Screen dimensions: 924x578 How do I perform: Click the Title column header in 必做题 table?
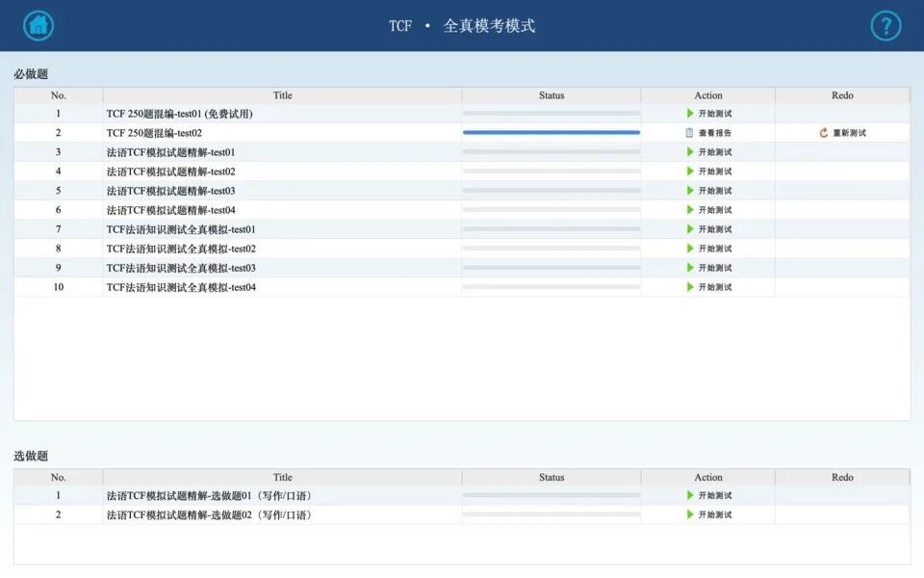[282, 95]
